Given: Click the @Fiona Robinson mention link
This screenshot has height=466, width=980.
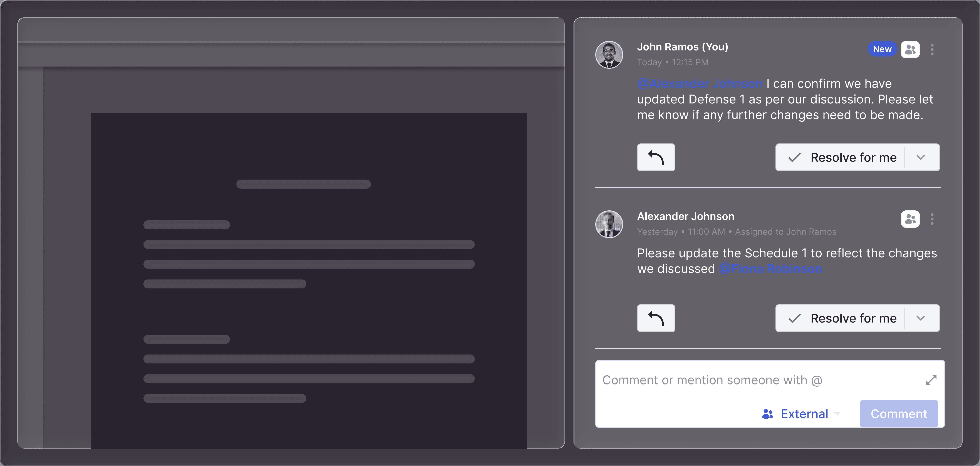Looking at the screenshot, I should tap(770, 269).
